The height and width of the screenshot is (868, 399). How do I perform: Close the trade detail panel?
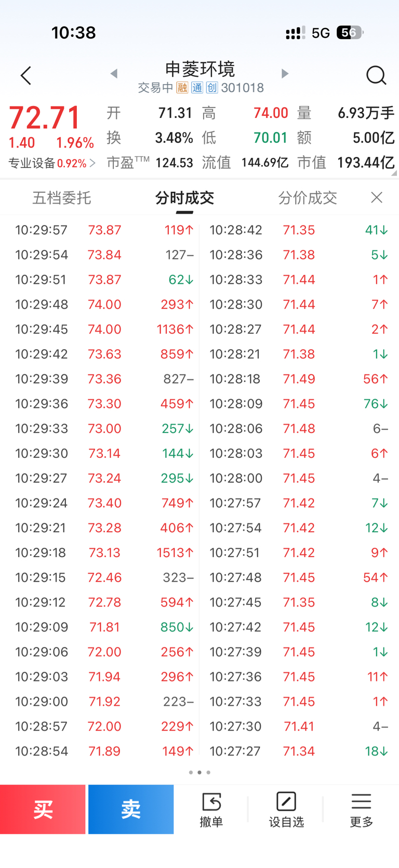(x=377, y=198)
